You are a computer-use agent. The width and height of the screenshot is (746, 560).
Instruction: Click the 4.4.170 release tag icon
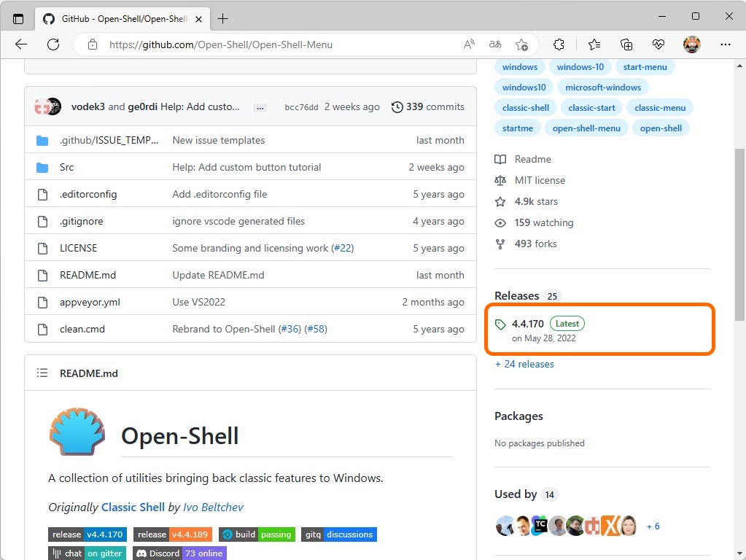501,323
